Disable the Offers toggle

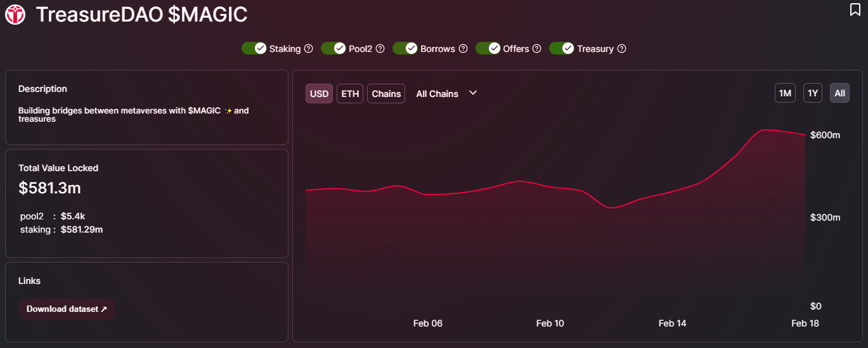(488, 48)
